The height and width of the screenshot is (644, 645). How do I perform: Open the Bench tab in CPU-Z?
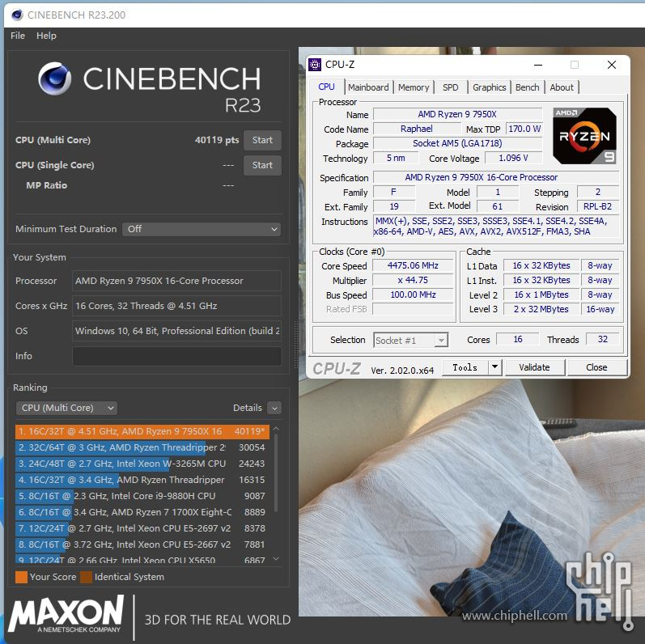click(528, 87)
